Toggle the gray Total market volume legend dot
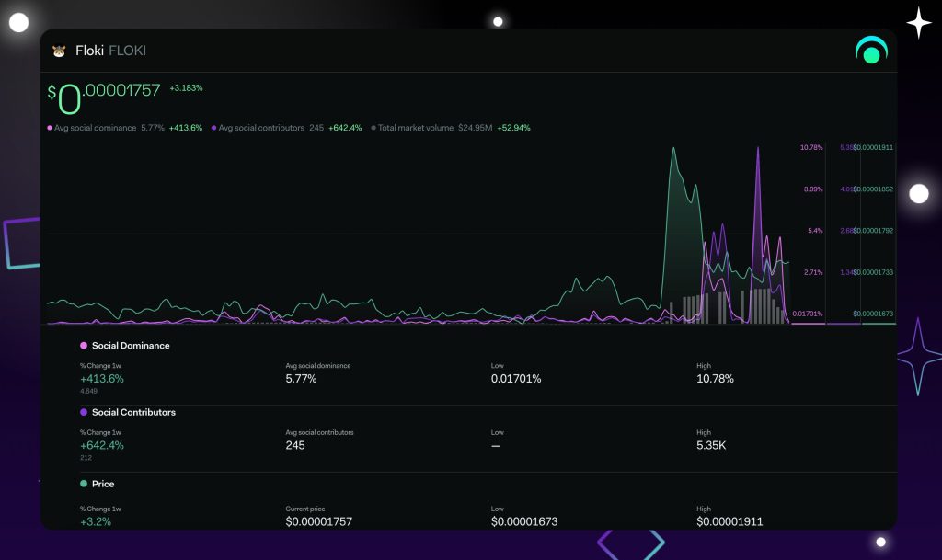This screenshot has width=942, height=560. point(373,128)
